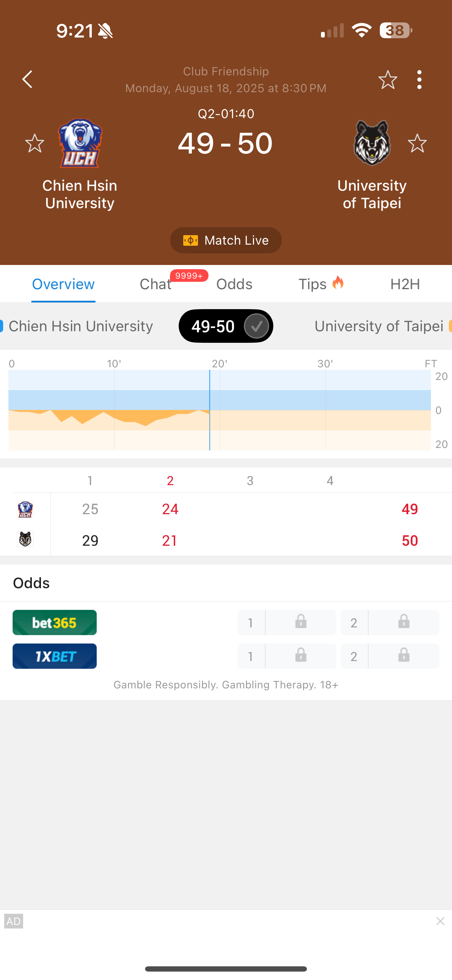Switch to the Chat tab

156,284
